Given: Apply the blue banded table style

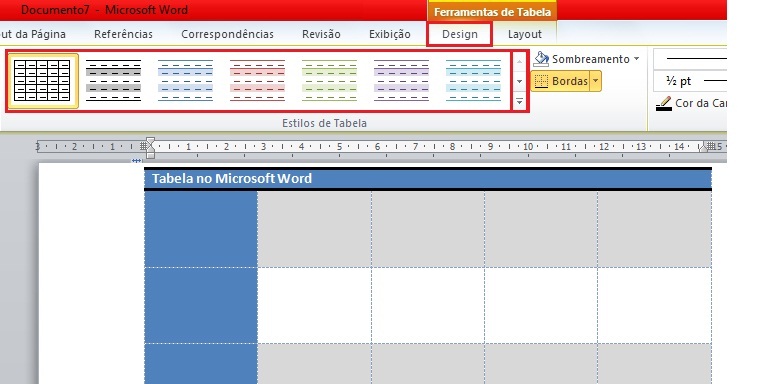Looking at the screenshot, I should 185,81.
